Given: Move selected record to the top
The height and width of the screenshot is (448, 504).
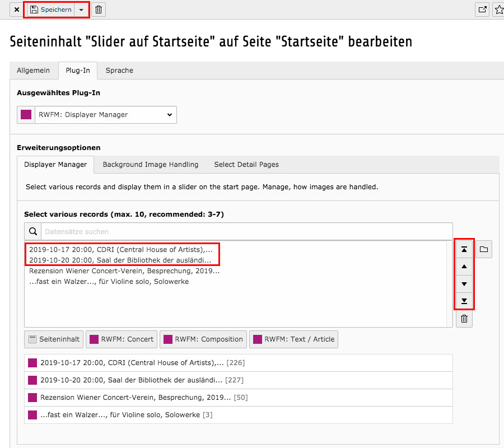Looking at the screenshot, I should (464, 249).
